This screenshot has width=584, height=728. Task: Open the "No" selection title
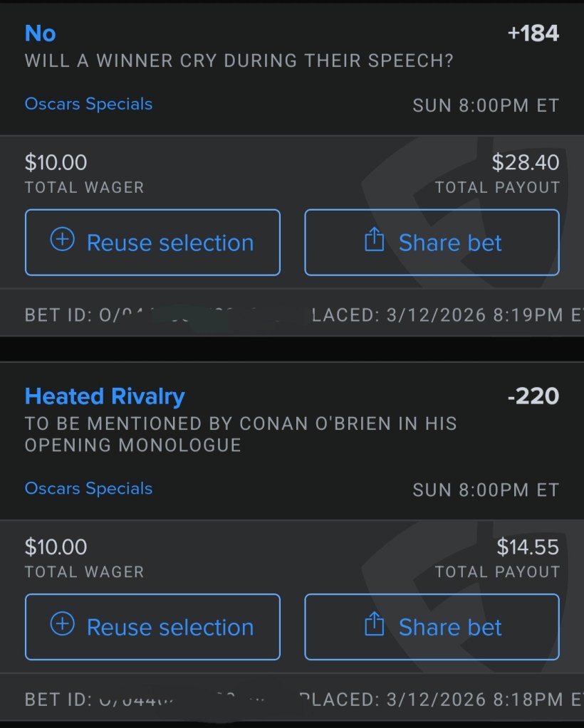[40, 33]
